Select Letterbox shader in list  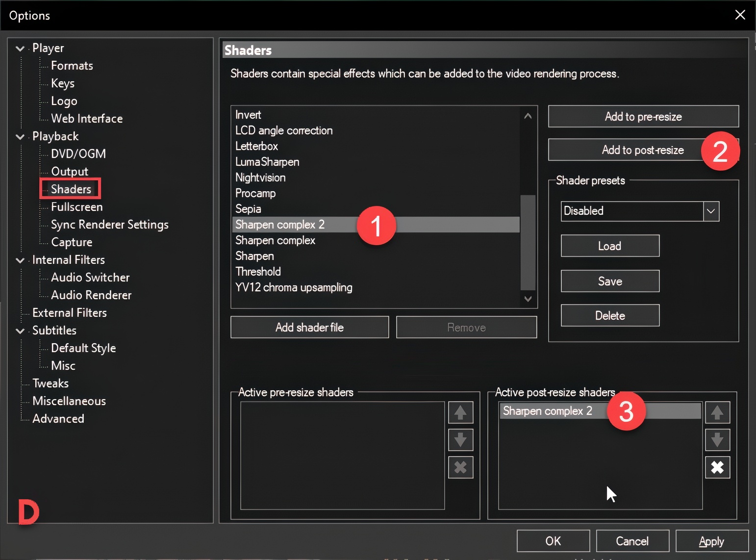pos(376,146)
